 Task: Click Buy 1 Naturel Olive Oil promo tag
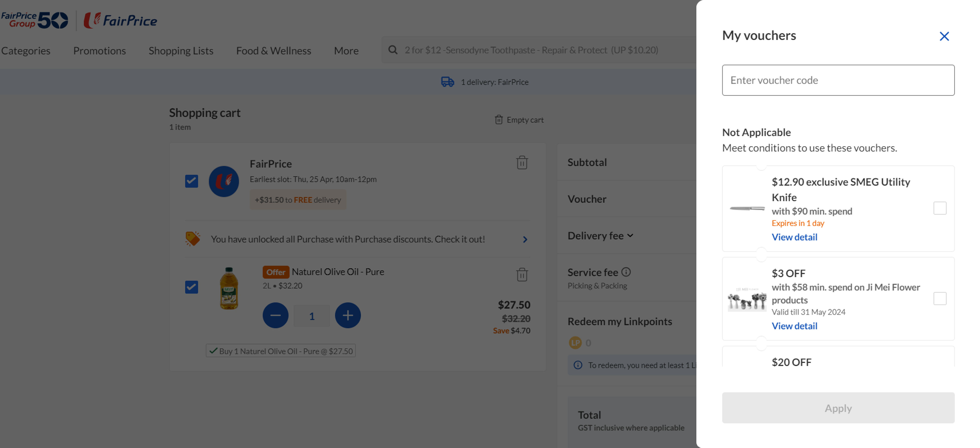(281, 351)
